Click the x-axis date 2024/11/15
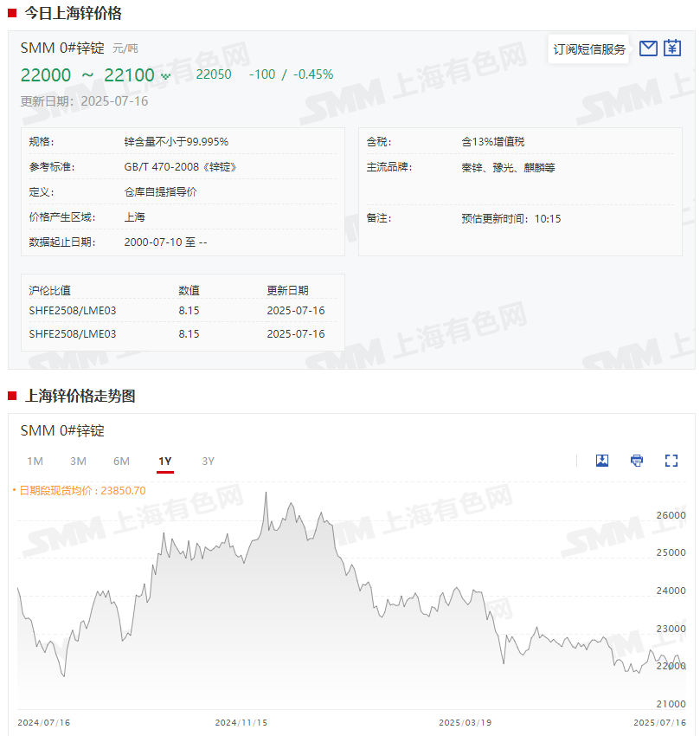Screen dimensions: 700x736 coord(241,723)
